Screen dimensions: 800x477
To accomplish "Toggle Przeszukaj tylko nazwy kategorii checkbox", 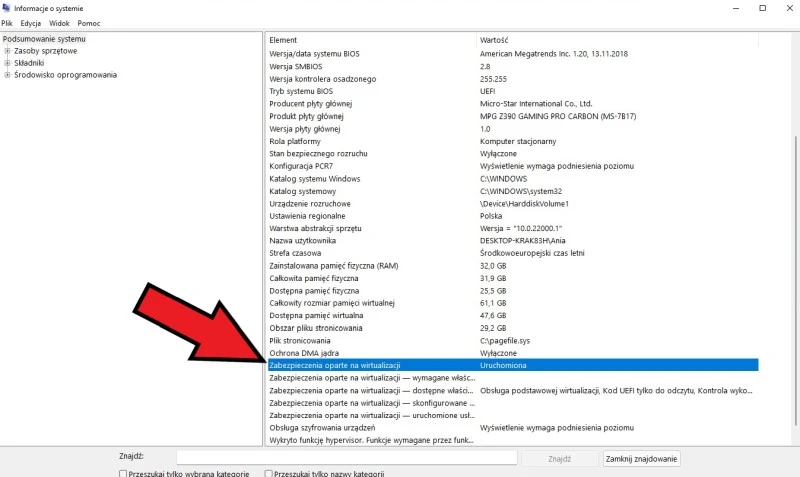I will pyautogui.click(x=268, y=474).
